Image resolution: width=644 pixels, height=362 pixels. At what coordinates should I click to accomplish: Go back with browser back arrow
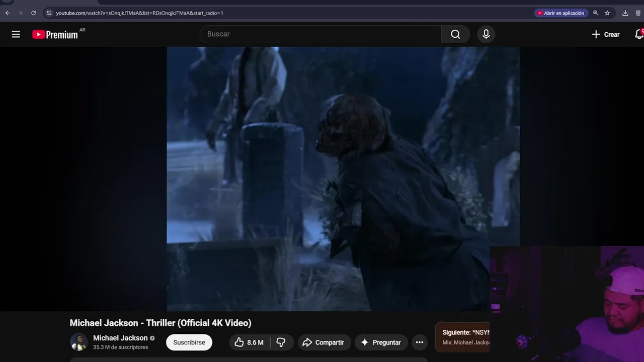tap(8, 13)
